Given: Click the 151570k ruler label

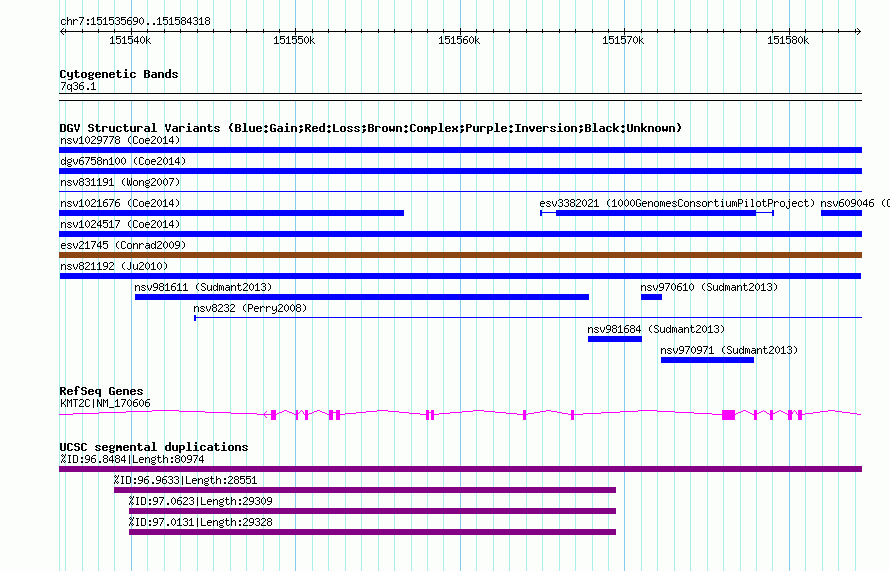Looking at the screenshot, I should click(x=623, y=40).
